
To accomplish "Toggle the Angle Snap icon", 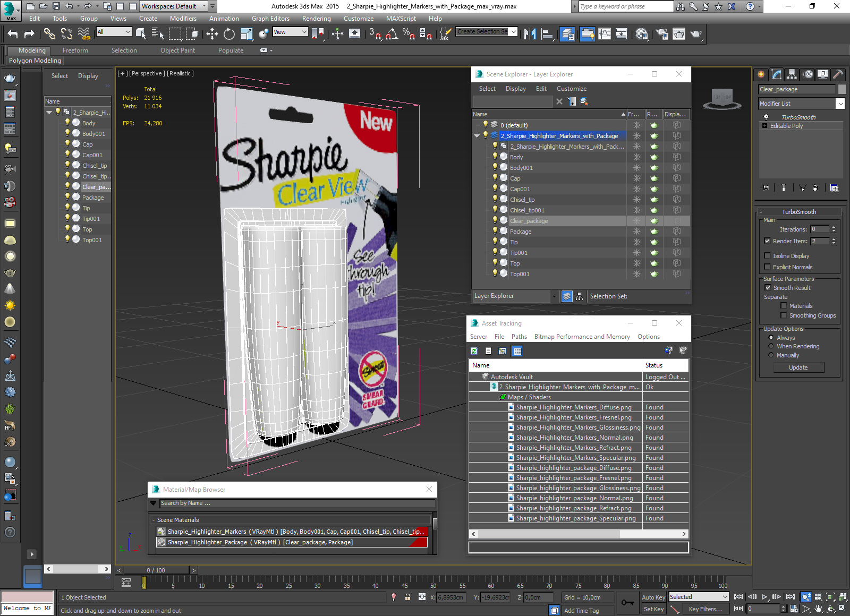I will point(392,34).
